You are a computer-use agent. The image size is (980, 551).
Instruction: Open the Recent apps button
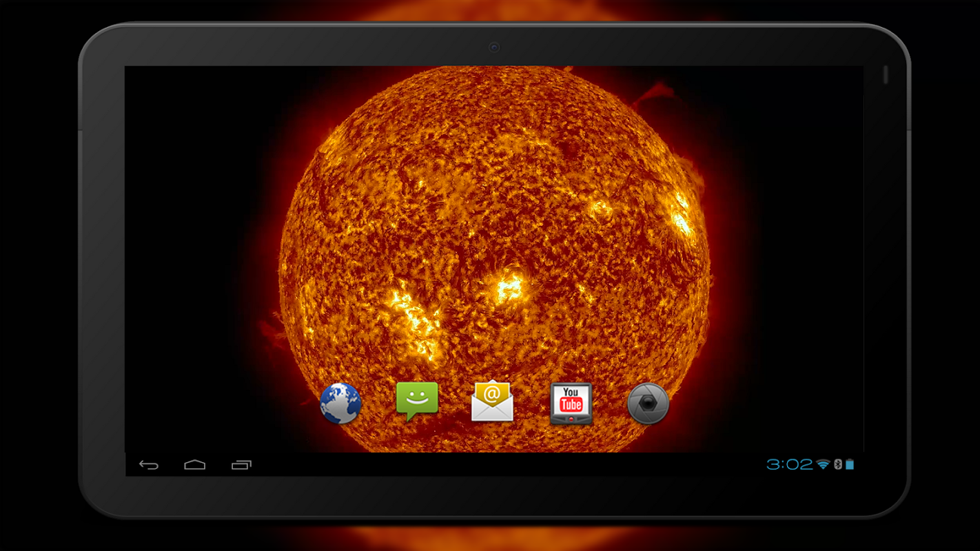click(x=241, y=465)
